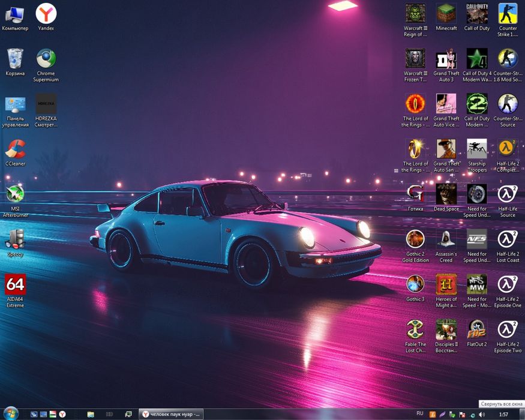Open Панель управления on the desktop
This screenshot has width=525, height=420.
click(15, 112)
